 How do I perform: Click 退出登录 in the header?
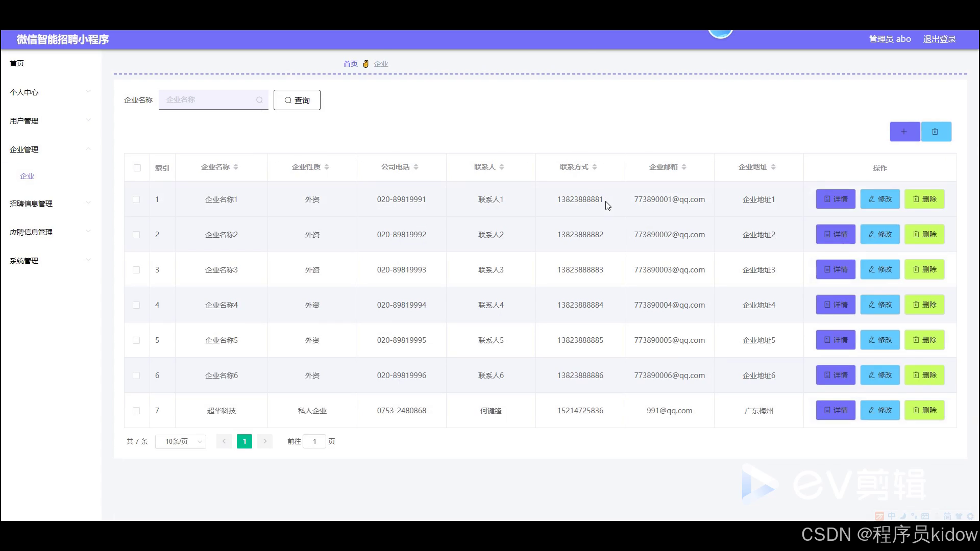(939, 39)
